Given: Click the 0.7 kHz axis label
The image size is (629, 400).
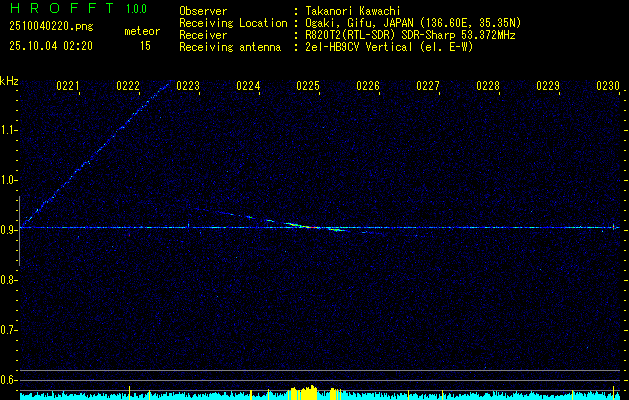Looking at the screenshot, I should tap(8, 330).
